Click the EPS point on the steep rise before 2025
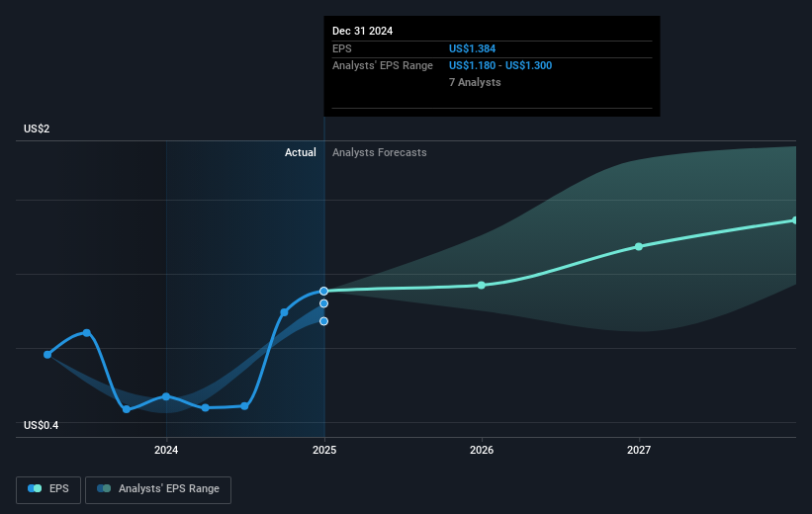812x514 pixels. tap(284, 312)
